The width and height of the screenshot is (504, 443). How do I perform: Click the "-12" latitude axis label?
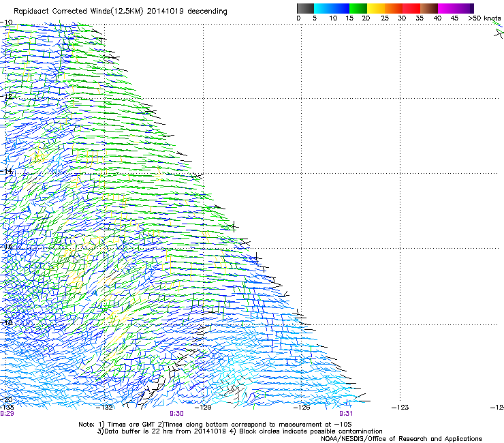(6, 96)
